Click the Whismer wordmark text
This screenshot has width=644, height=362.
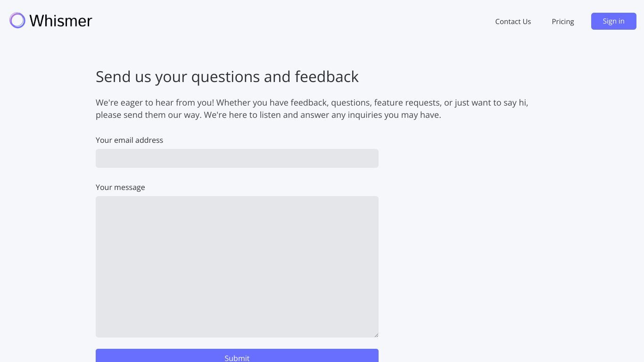[x=61, y=21]
